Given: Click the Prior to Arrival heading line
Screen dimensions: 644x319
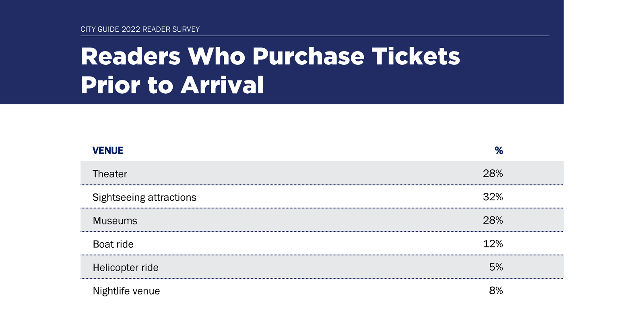Looking at the screenshot, I should pos(172,85).
